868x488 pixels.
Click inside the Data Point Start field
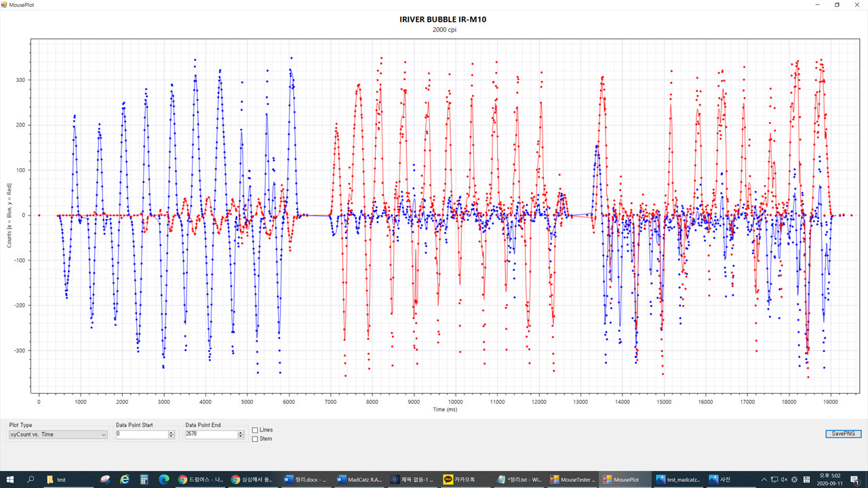(x=140, y=434)
